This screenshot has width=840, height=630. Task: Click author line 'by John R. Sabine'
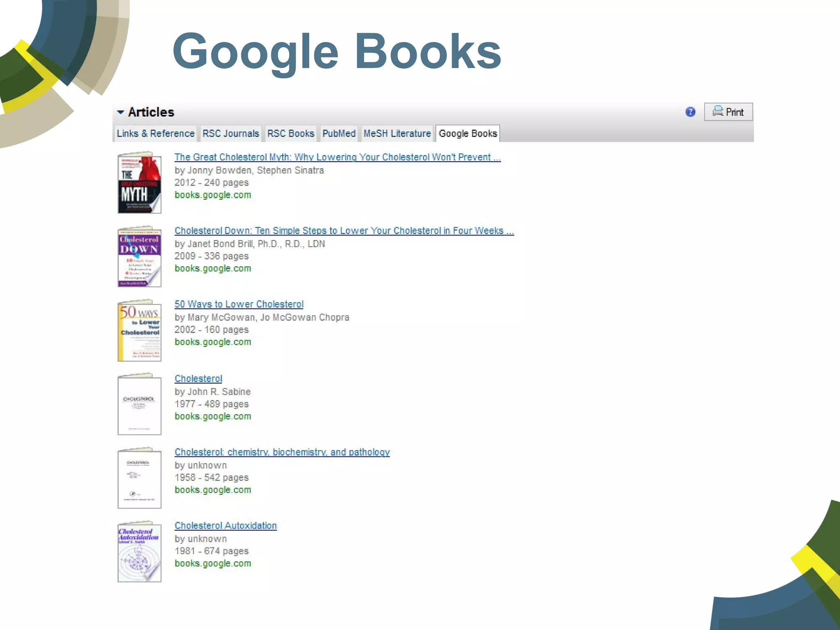pos(212,392)
